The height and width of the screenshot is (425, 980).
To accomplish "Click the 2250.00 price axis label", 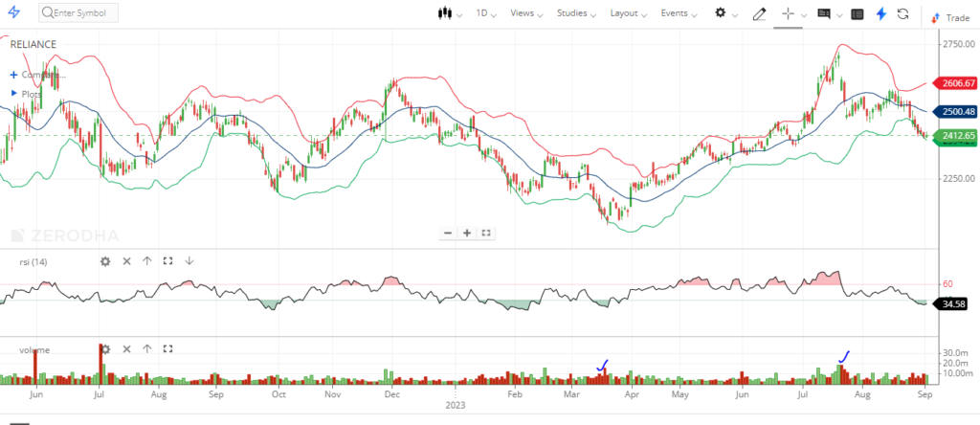I will coord(959,179).
